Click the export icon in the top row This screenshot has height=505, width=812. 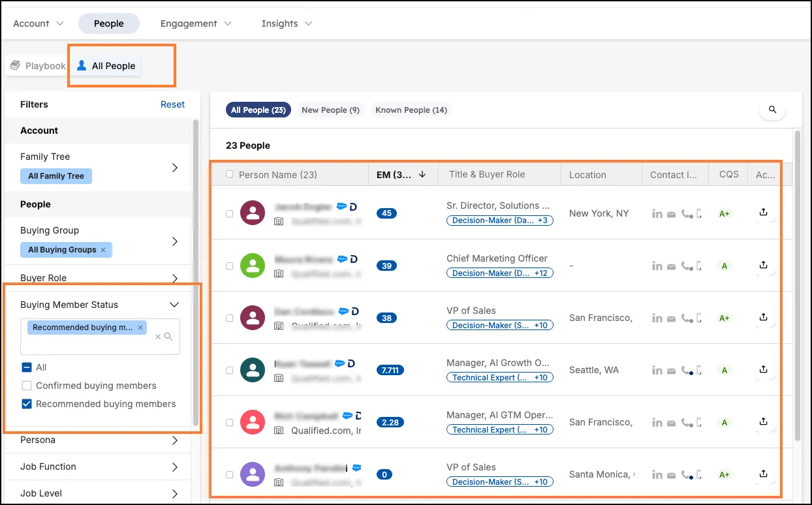point(763,213)
